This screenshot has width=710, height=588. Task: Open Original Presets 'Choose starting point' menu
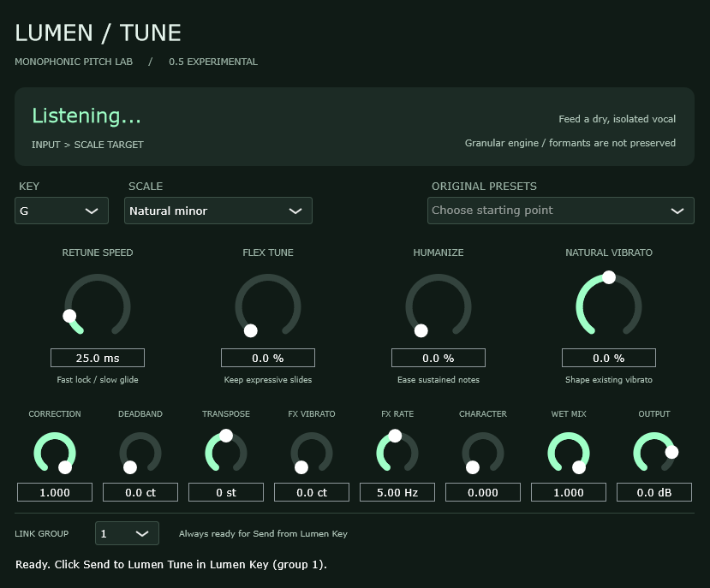coord(561,211)
